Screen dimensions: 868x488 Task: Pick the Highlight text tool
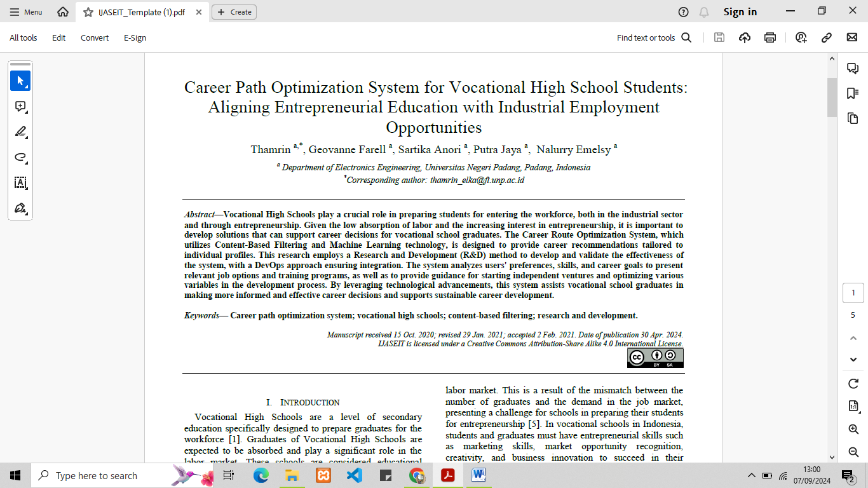click(x=20, y=132)
